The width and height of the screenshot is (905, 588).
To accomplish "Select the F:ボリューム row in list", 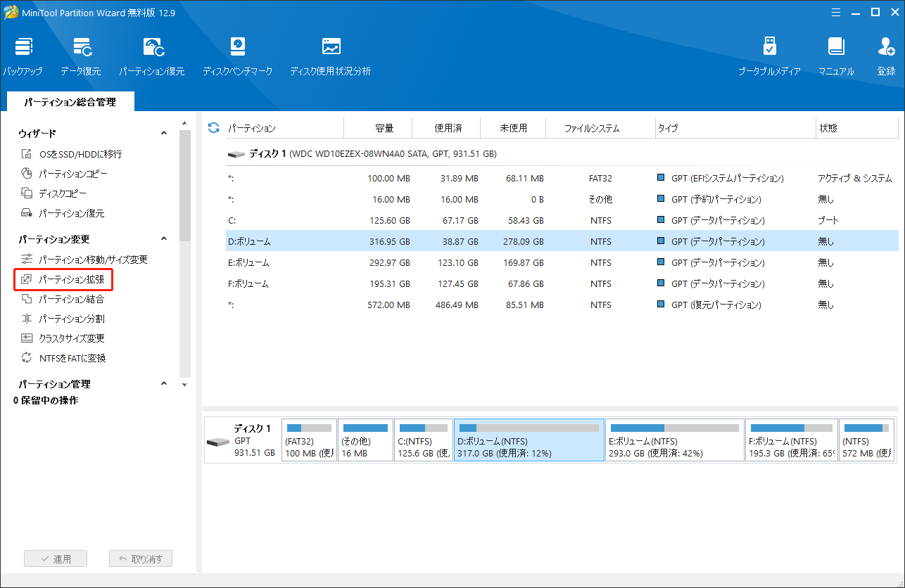I will [x=562, y=284].
